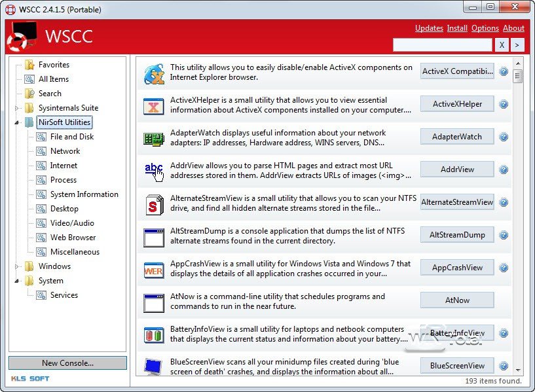The height and width of the screenshot is (392, 535).
Task: Select the Web Browser category
Action: (x=73, y=238)
